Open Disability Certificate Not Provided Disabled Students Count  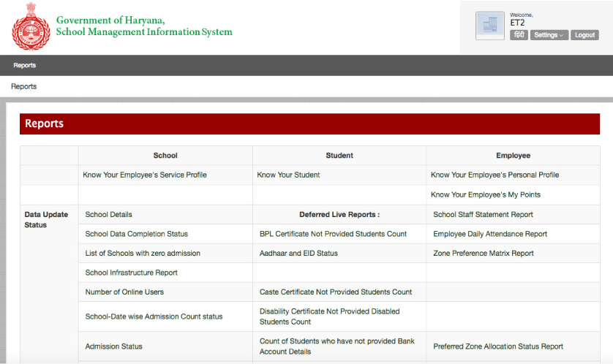330,316
